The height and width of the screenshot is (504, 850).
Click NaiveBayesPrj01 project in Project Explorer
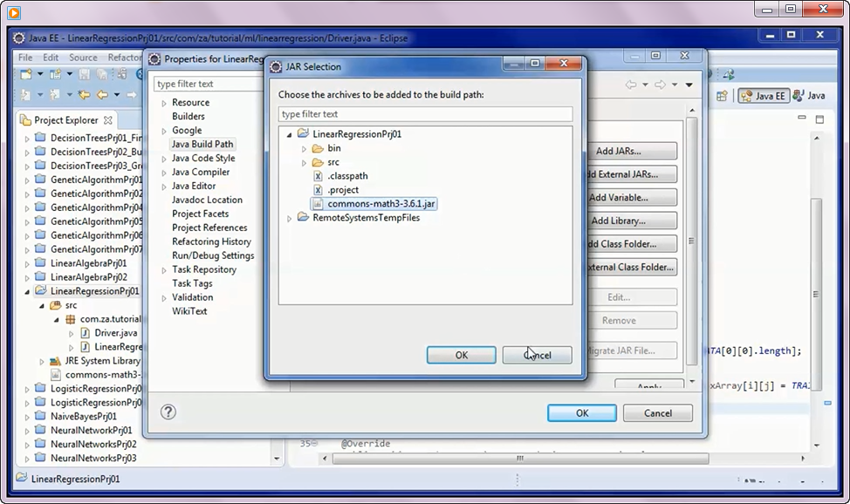[77, 416]
